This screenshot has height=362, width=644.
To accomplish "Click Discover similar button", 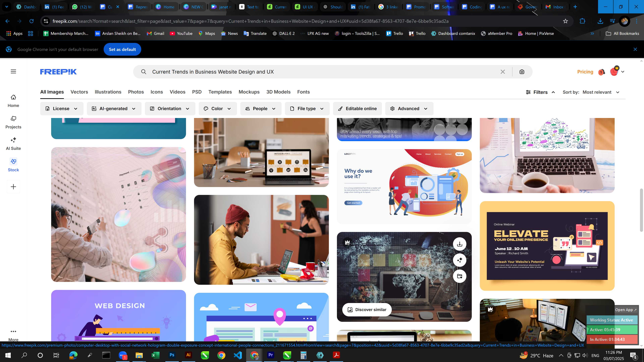I will [x=367, y=310].
